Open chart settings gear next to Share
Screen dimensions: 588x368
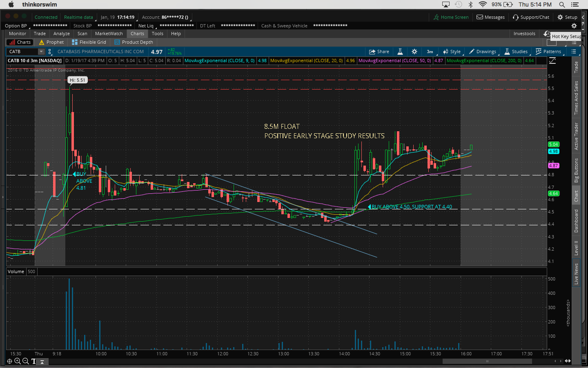[414, 52]
